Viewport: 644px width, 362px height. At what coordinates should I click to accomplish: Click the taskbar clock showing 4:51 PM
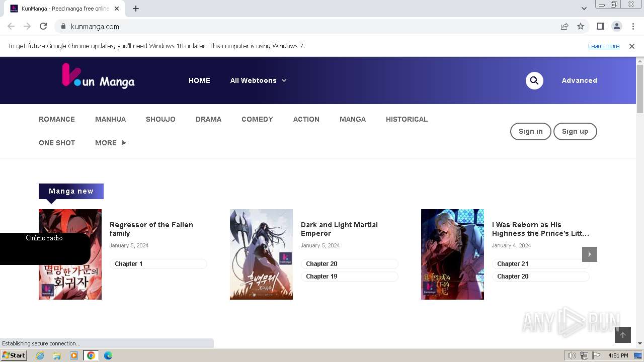click(x=618, y=355)
